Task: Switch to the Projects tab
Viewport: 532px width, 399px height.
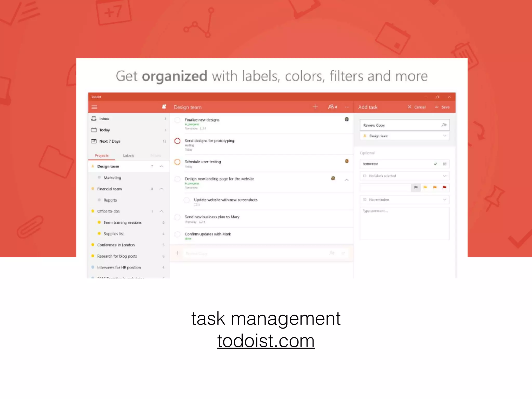Action: (x=102, y=155)
